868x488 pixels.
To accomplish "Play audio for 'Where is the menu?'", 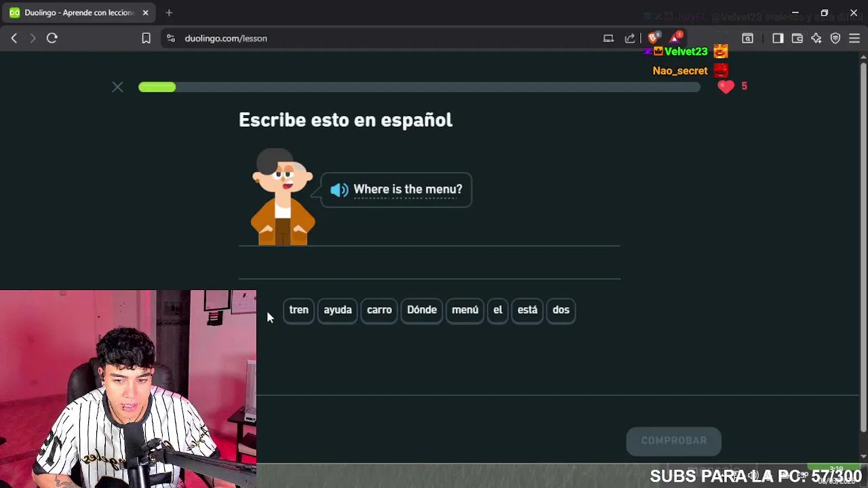I will (x=339, y=190).
